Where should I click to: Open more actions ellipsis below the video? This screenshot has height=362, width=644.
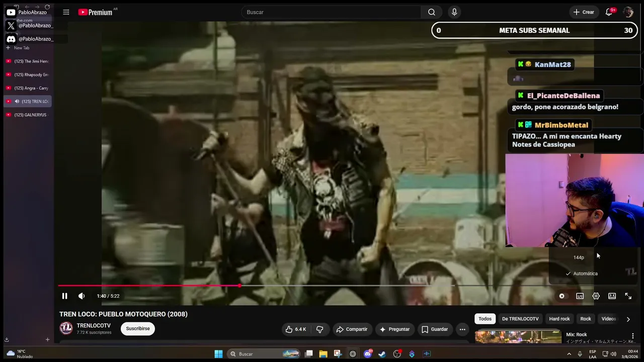(462, 329)
